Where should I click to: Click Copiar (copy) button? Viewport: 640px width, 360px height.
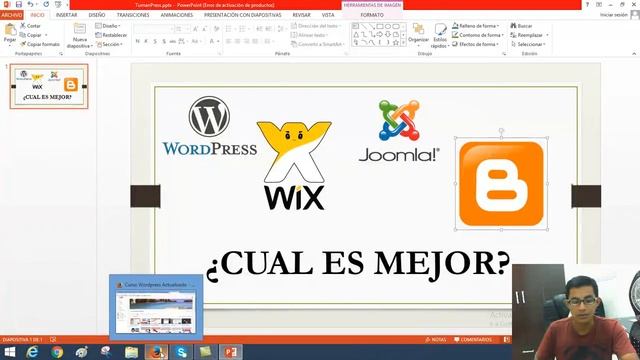point(31,35)
